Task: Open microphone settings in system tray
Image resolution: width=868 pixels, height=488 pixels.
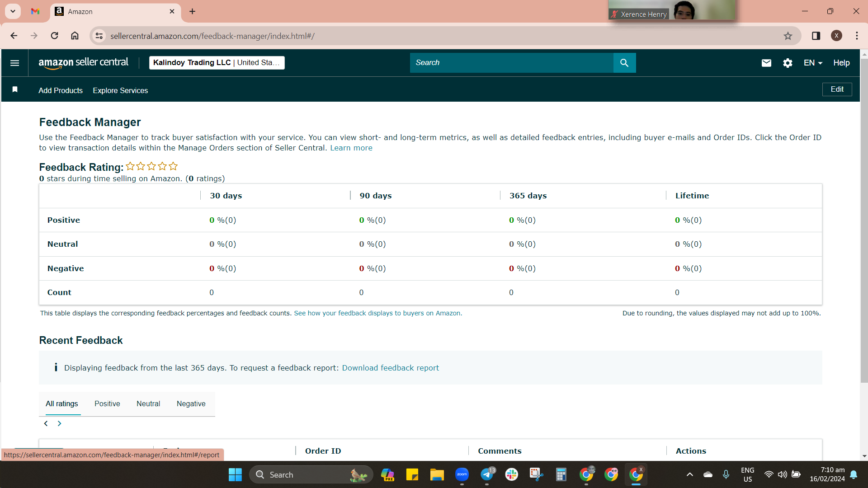Action: tap(726, 474)
